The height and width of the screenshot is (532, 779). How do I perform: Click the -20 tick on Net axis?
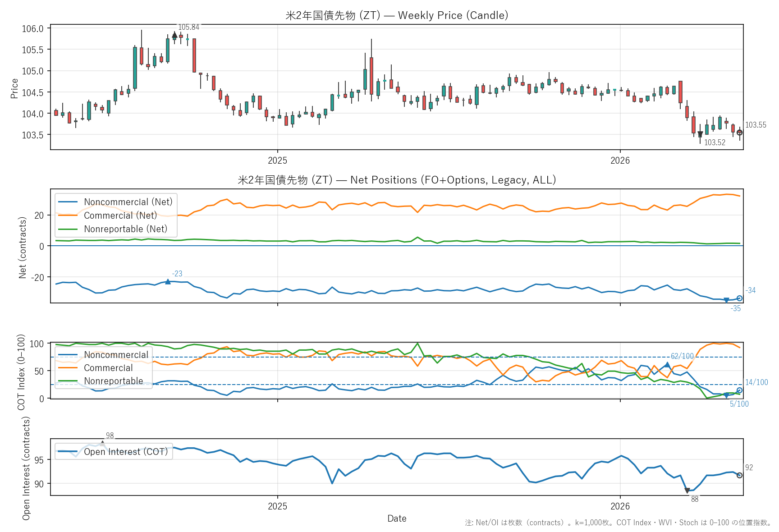pyautogui.click(x=37, y=278)
